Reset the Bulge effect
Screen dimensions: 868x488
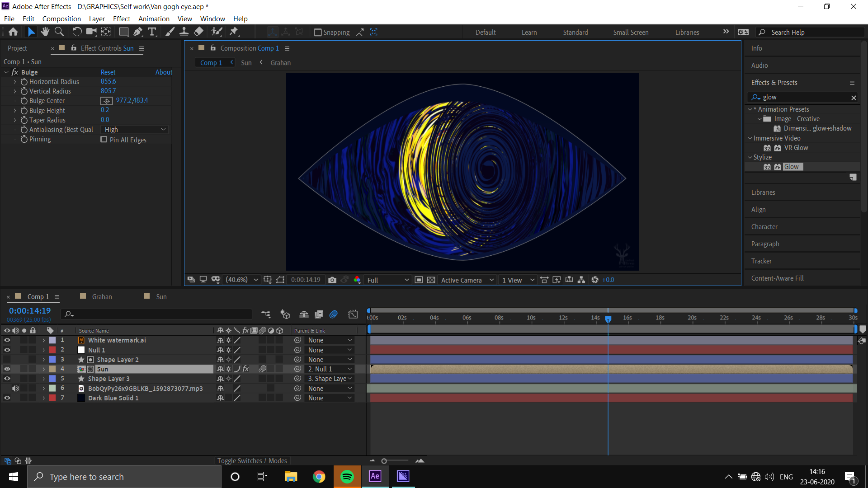tap(108, 72)
